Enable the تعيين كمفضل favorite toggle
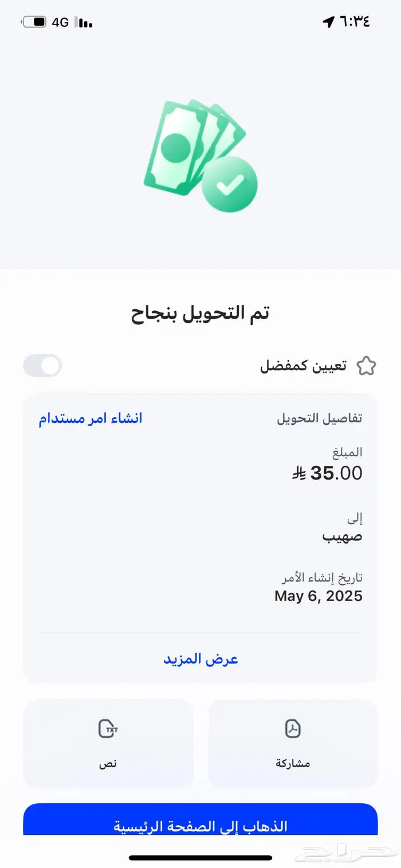401x868 pixels. click(x=42, y=365)
